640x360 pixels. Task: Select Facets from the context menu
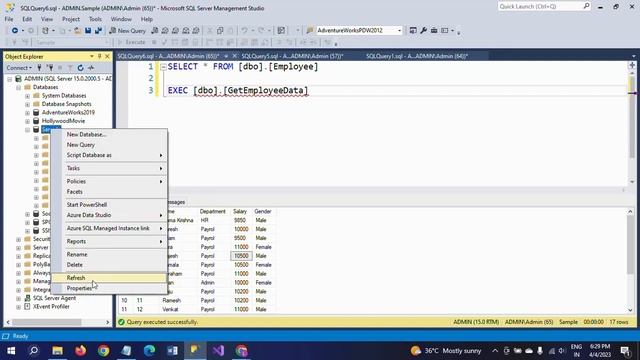pyautogui.click(x=109, y=192)
